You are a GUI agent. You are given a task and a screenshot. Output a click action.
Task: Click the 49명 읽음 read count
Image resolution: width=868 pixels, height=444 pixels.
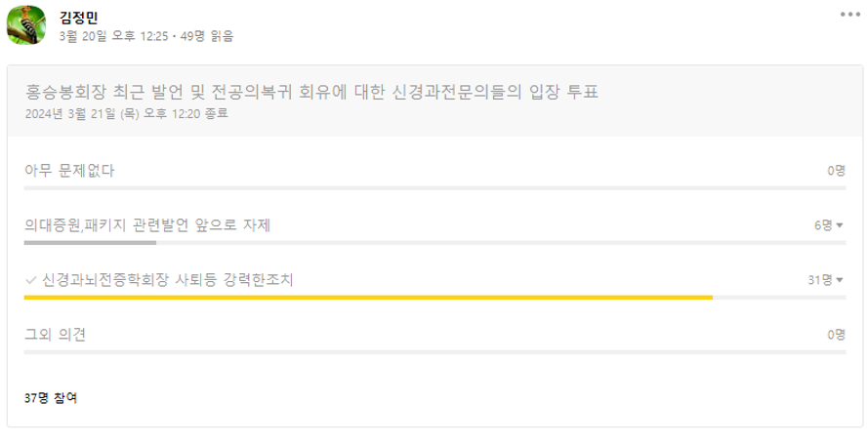pyautogui.click(x=207, y=36)
